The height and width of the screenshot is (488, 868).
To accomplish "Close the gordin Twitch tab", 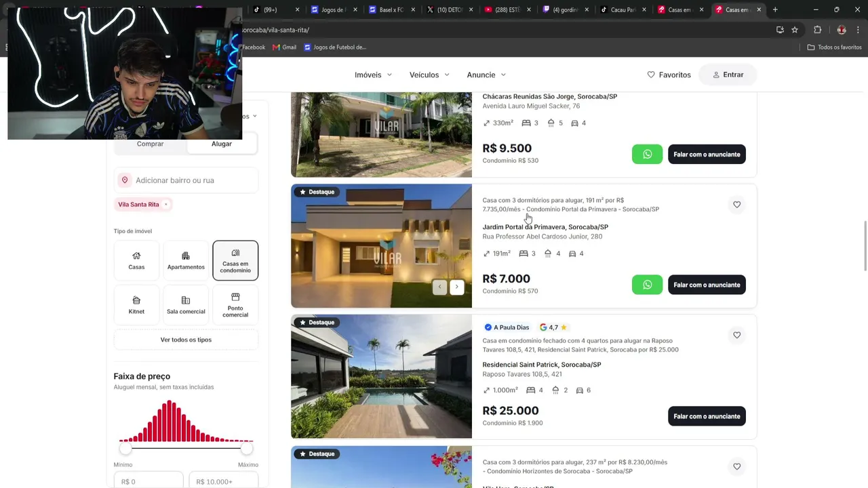I will coord(587,9).
